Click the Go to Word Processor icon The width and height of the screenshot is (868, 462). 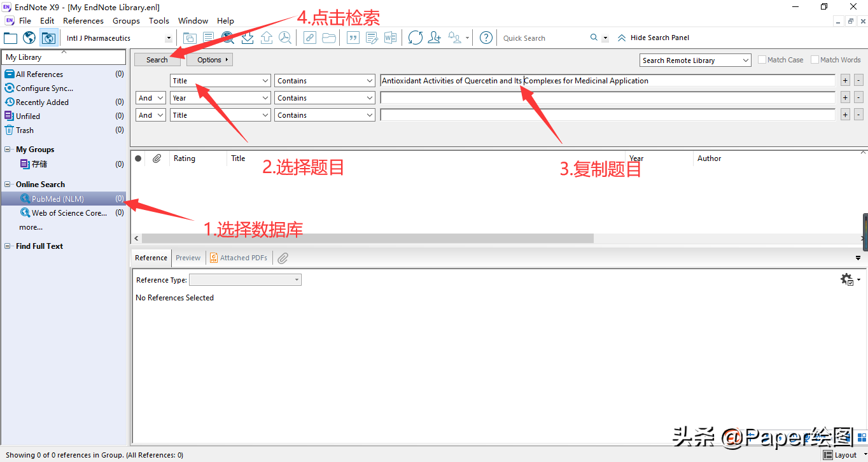tap(390, 38)
